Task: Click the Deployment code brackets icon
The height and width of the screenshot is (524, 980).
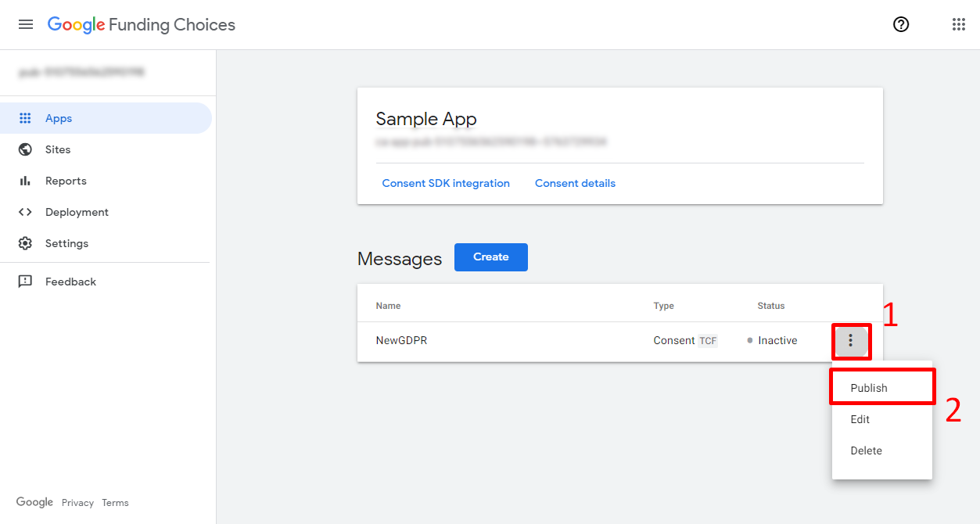Action: point(25,212)
